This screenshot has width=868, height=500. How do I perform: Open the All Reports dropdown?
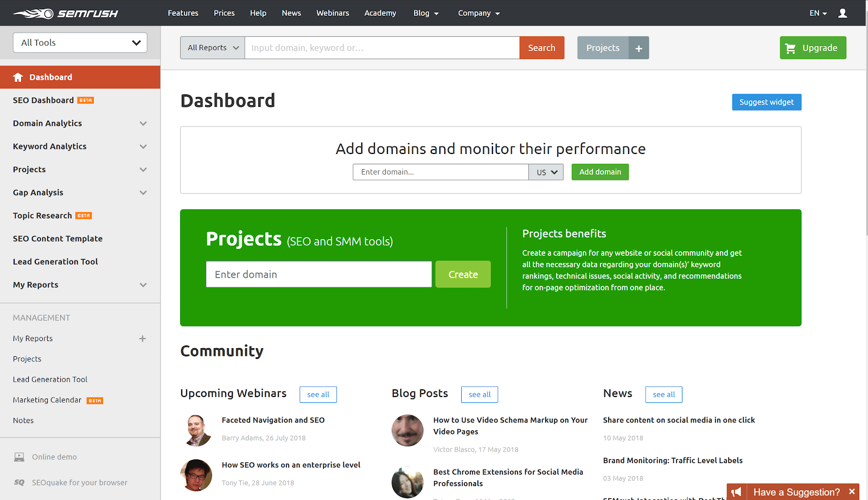point(213,48)
